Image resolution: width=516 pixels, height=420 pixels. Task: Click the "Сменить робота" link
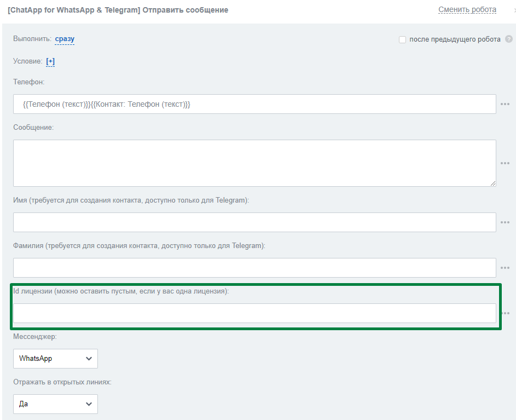pos(467,10)
